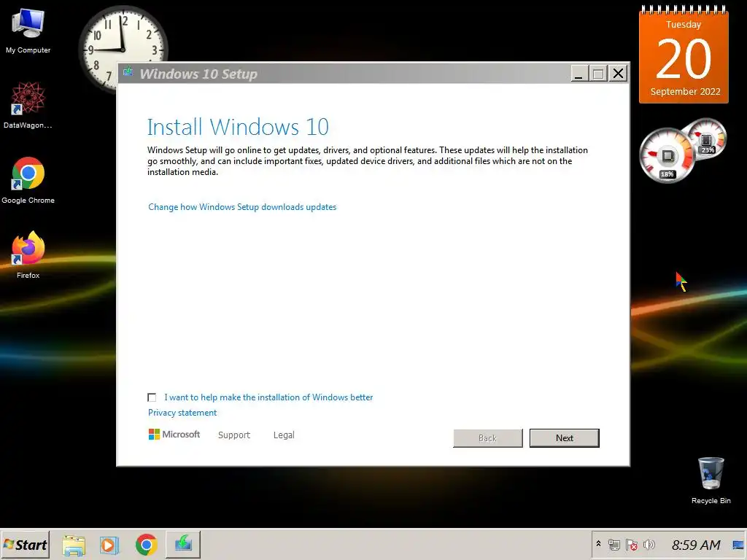The width and height of the screenshot is (747, 560).
Task: Click the Windows 10 Setup title icon
Action: (x=128, y=72)
